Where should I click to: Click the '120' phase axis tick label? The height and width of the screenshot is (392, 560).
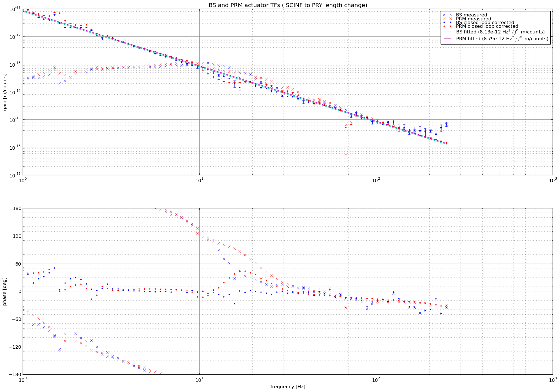[x=17, y=236]
